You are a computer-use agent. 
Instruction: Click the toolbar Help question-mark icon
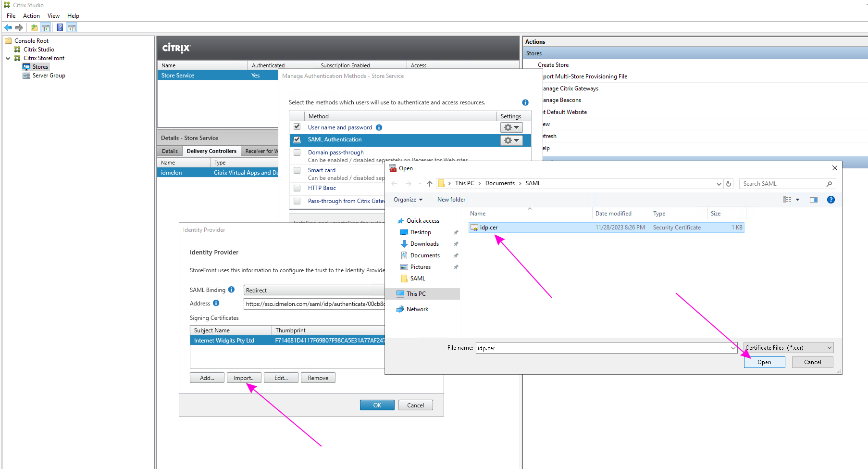coord(60,27)
